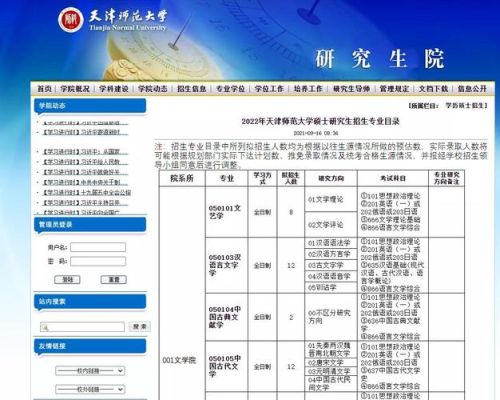The image size is (500, 400).
Task: Click the 院系所 table header
Action: tap(182, 178)
